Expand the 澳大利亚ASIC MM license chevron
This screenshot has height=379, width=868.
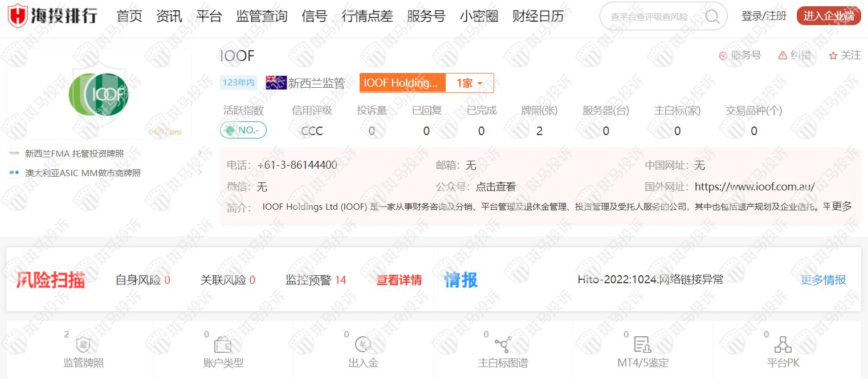pos(200,173)
